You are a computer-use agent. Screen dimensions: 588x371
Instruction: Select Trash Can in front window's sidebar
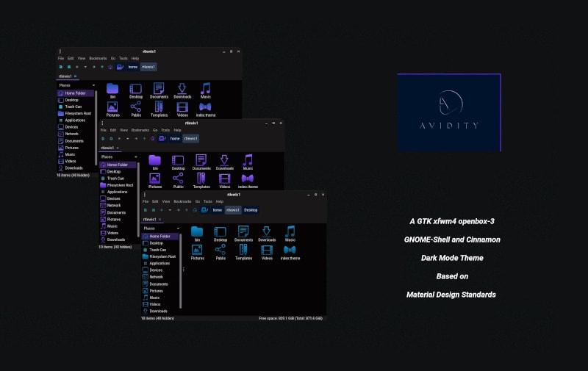[x=158, y=250]
